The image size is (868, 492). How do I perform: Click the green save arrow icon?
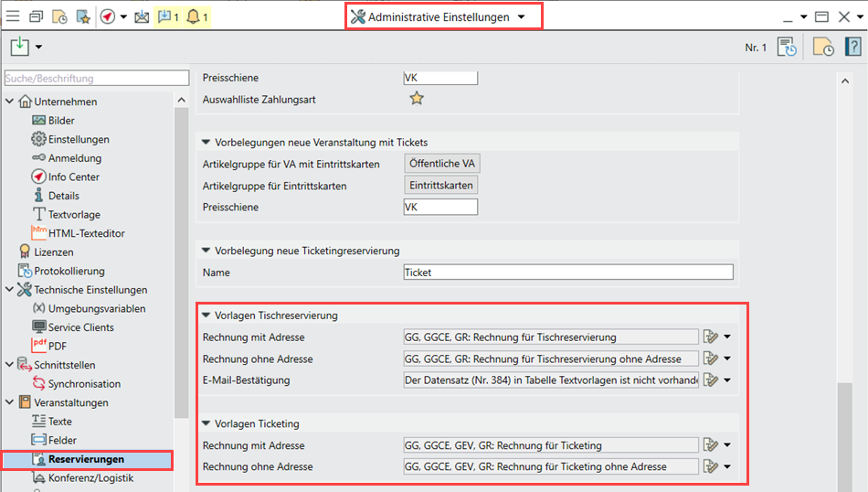tap(20, 47)
